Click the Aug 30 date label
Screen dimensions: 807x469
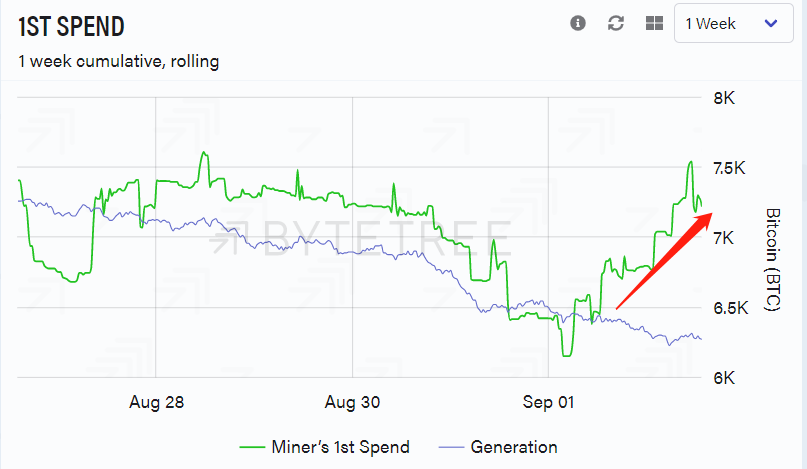[353, 403]
